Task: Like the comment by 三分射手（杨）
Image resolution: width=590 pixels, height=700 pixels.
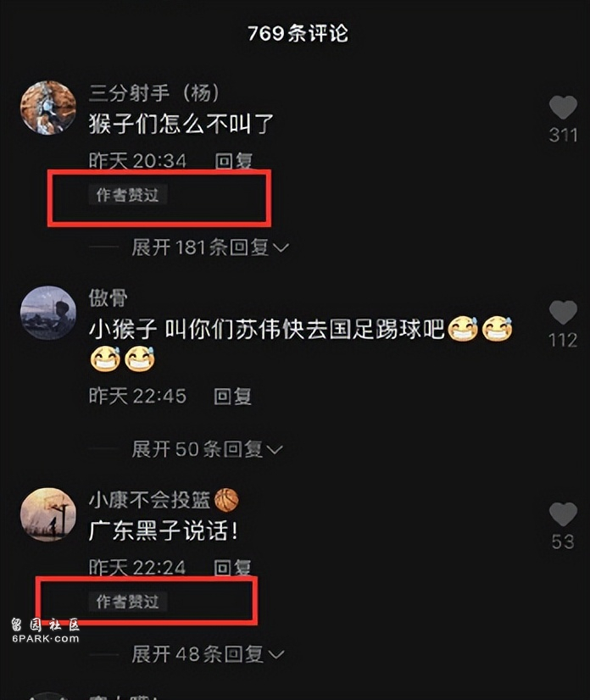Action: coord(563,108)
